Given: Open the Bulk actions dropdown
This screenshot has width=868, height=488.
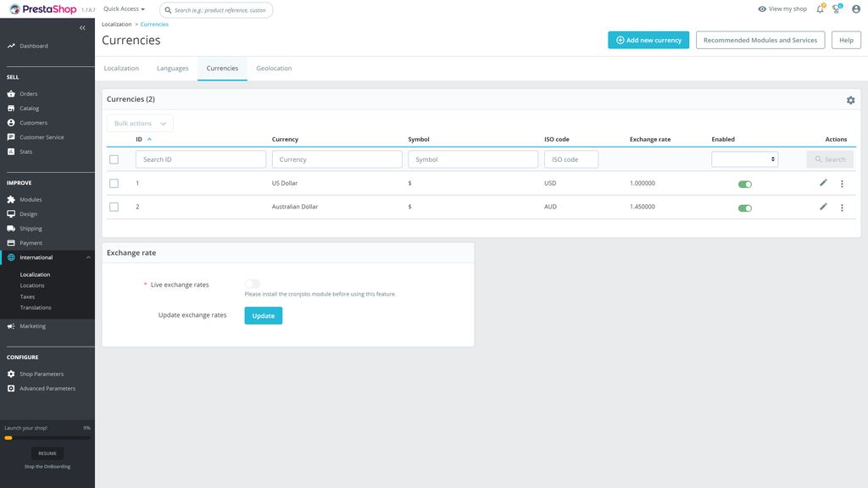Looking at the screenshot, I should coord(137,123).
